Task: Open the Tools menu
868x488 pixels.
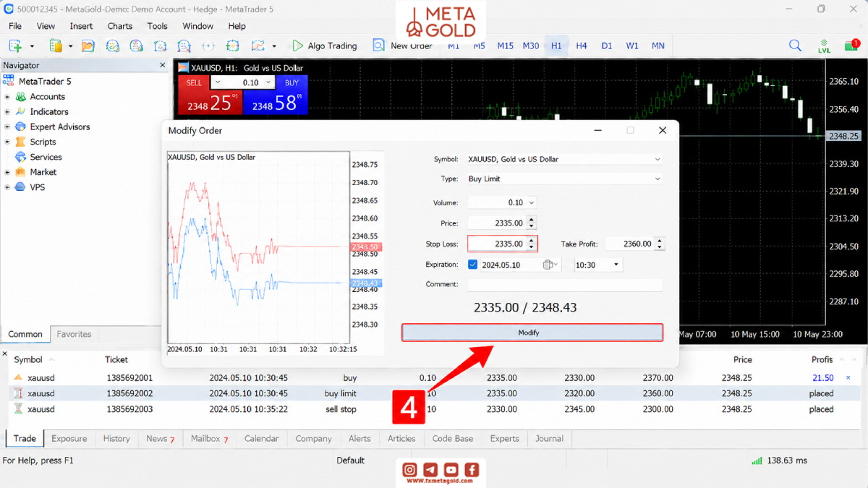Action: [158, 26]
